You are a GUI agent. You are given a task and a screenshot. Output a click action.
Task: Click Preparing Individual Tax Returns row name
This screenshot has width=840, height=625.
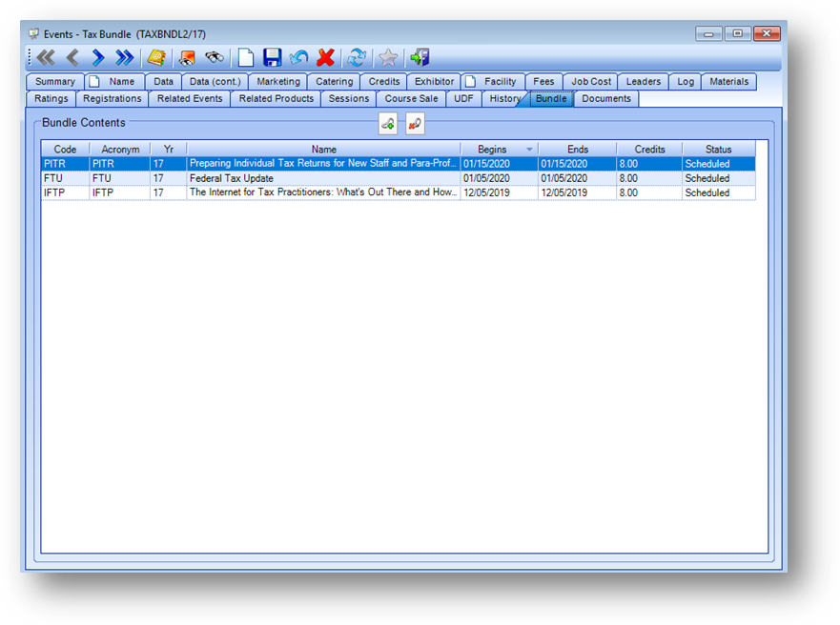(x=323, y=164)
